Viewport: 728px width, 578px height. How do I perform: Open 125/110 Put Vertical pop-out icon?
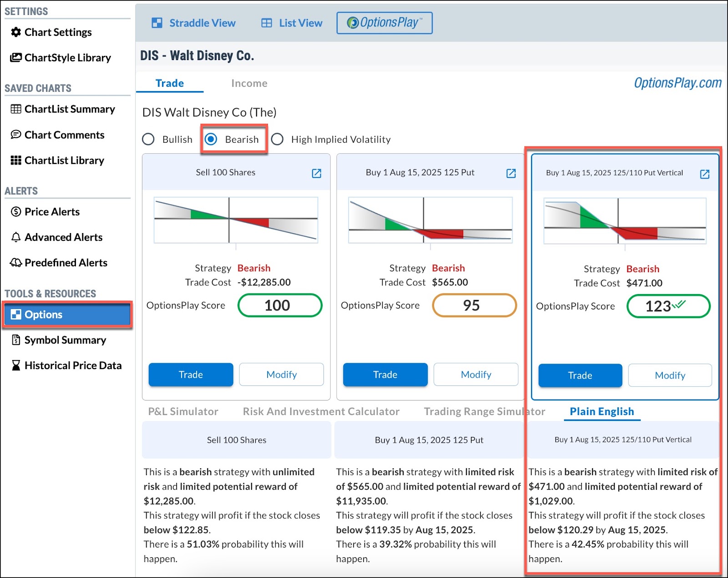point(705,174)
